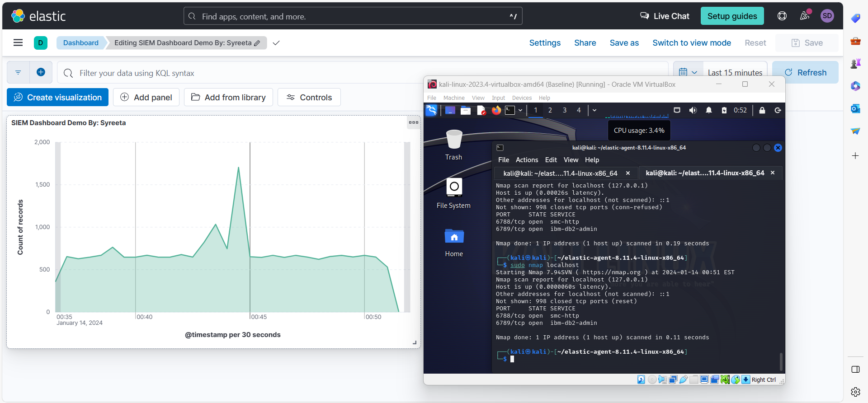This screenshot has height=403, width=868.
Task: Expand the workspace switcher dropdown arrow
Action: click(x=594, y=110)
